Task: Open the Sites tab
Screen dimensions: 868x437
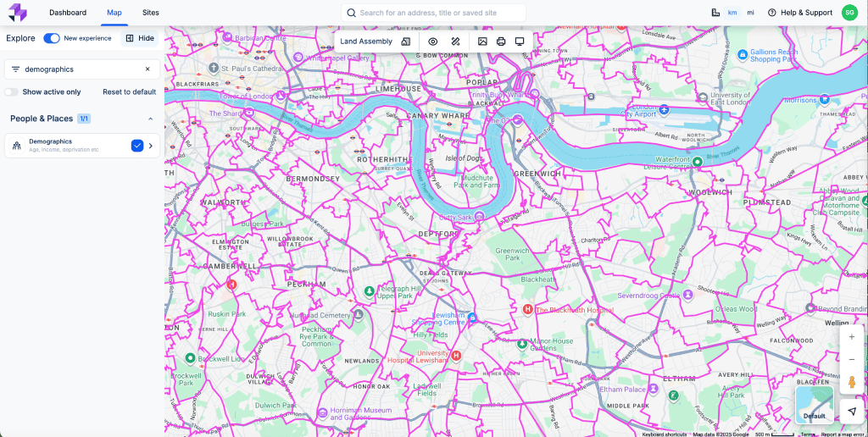Action: pyautogui.click(x=150, y=13)
